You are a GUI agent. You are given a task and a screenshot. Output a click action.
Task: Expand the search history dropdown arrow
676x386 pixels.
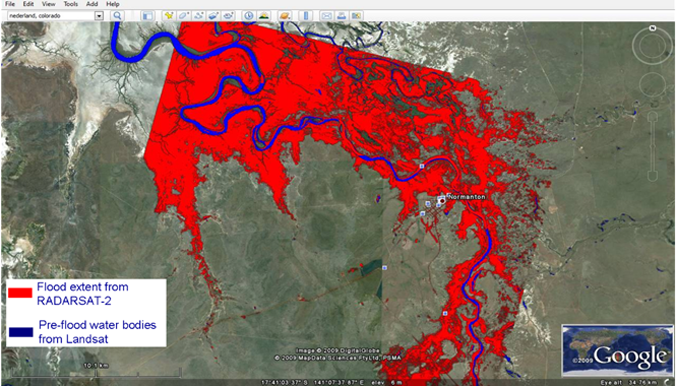[99, 16]
